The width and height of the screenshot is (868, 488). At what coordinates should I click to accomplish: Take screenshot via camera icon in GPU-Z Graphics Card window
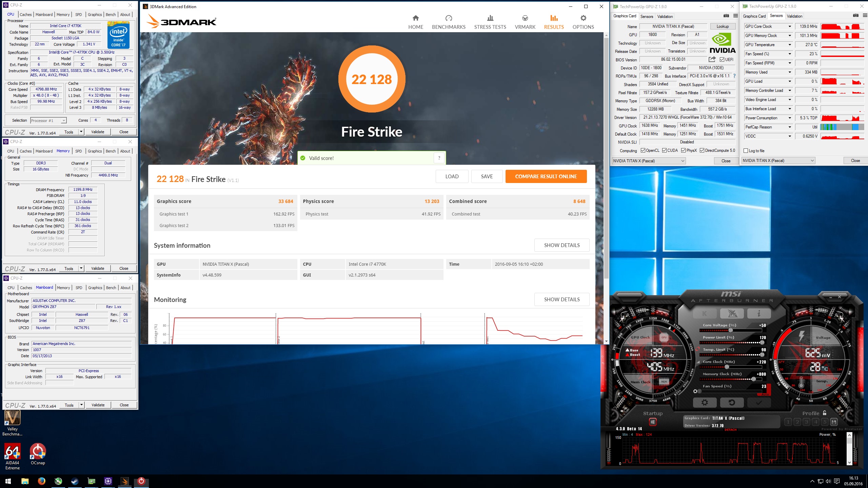point(726,16)
